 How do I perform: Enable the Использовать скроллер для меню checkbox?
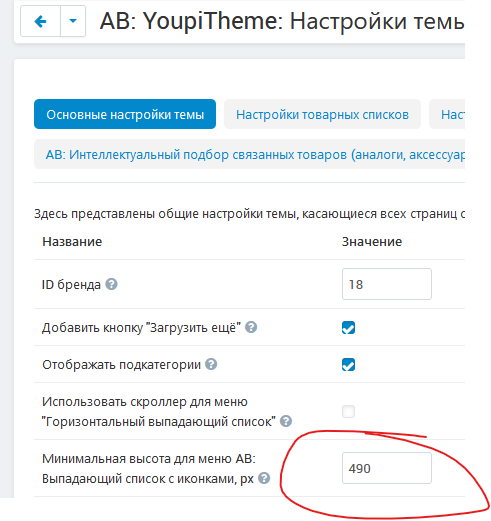coord(348,411)
